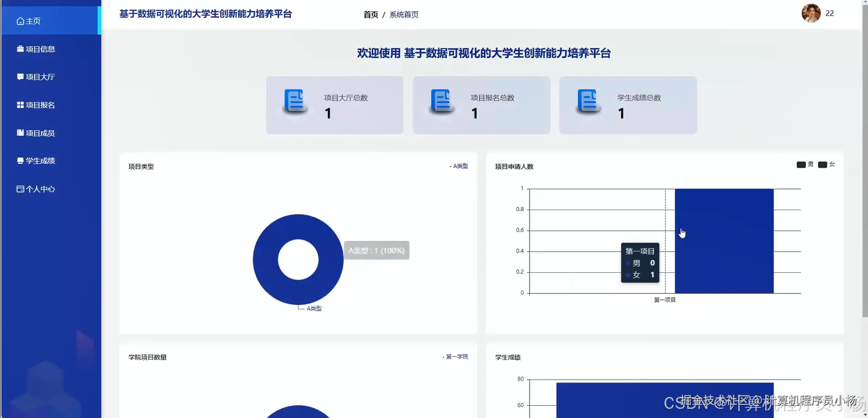The height and width of the screenshot is (418, 868).
Task: Select the 主页 home icon in sidebar
Action: pyautogui.click(x=20, y=21)
